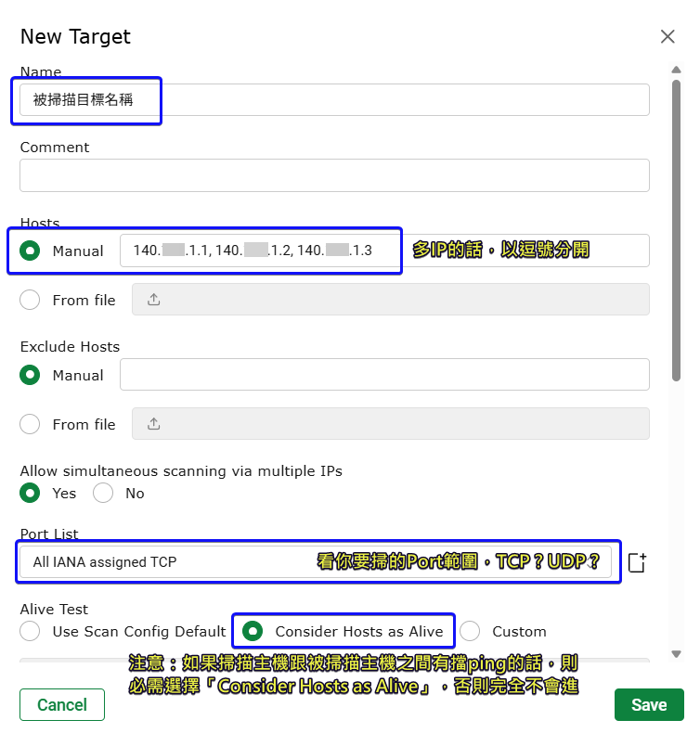Close the New Target dialog

(x=667, y=37)
